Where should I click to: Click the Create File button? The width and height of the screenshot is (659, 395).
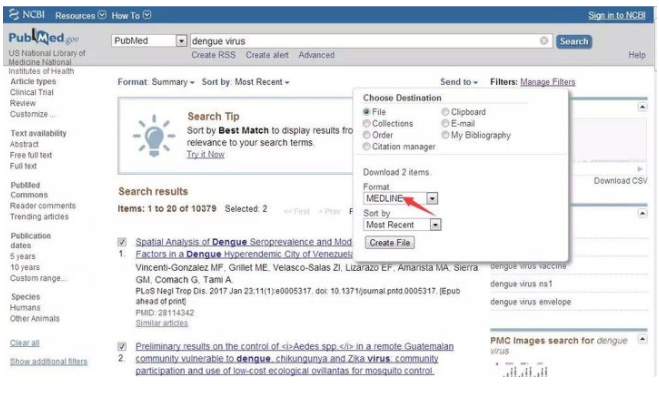[390, 243]
